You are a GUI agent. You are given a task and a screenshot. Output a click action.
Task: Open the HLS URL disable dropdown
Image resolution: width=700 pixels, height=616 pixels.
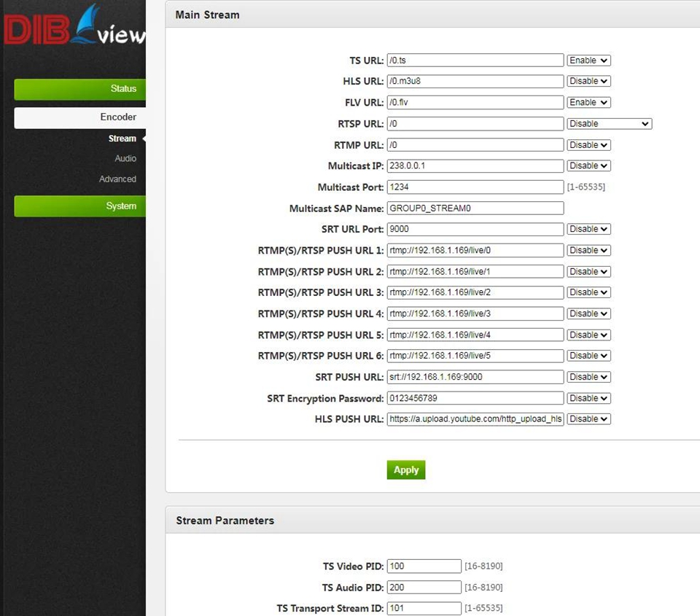tap(588, 82)
